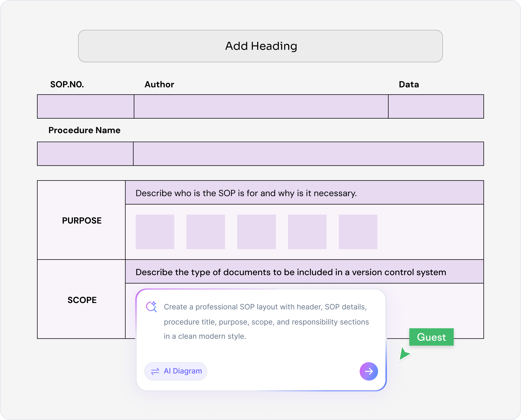This screenshot has width=521, height=420.
Task: Click the cell under Author
Action: pos(261,106)
